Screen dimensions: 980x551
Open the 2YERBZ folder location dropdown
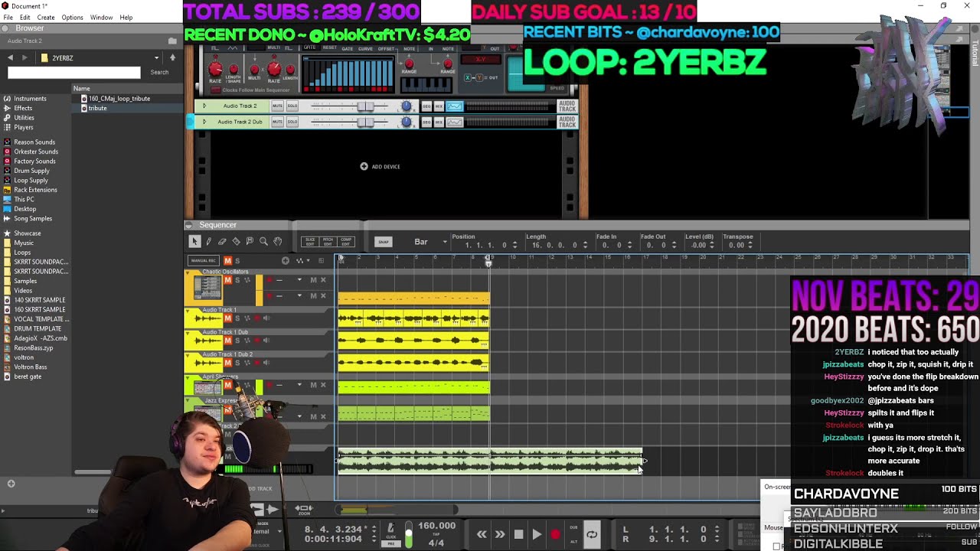click(x=156, y=58)
